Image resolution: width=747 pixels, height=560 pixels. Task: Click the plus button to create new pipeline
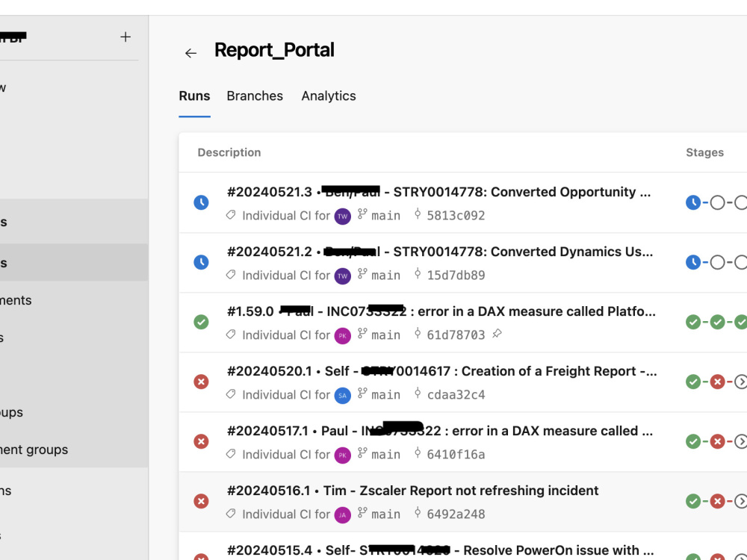pos(125,37)
